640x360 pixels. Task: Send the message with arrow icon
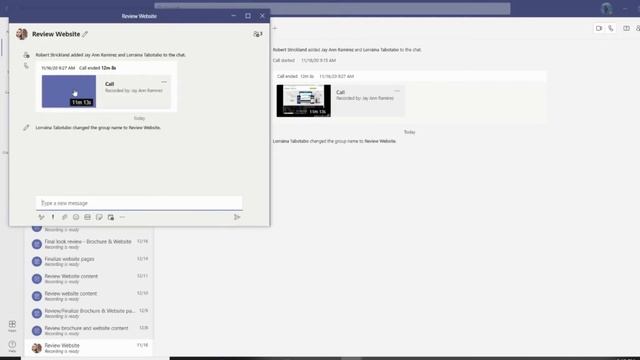tap(237, 217)
